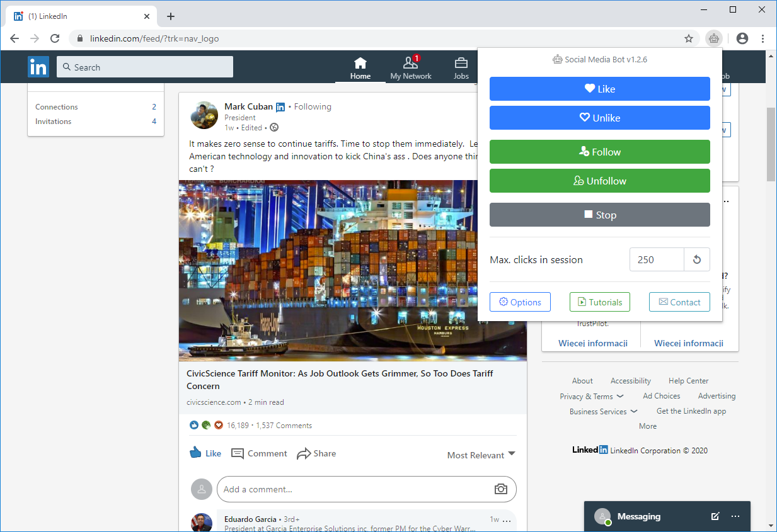This screenshot has width=777, height=532.
Task: Click the LinkedIn search field
Action: tap(145, 67)
